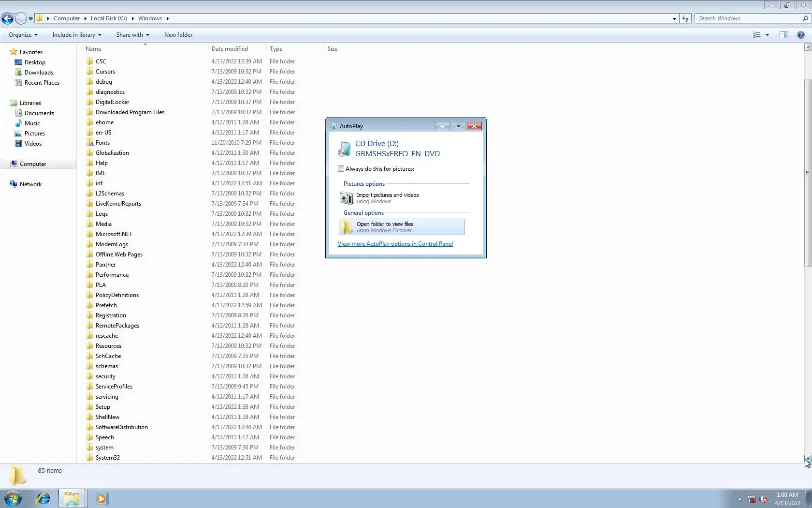This screenshot has width=812, height=508.
Task: Click the Videos library icon
Action: pos(18,143)
